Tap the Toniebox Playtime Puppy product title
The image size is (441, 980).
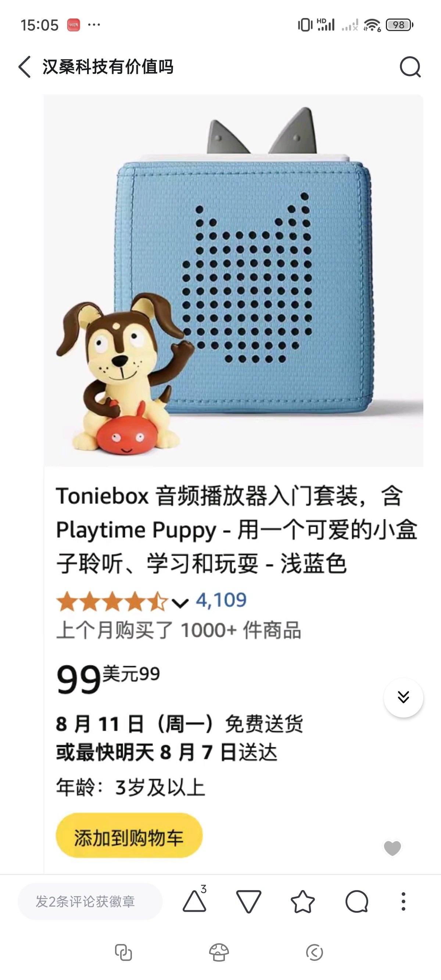coord(237,530)
